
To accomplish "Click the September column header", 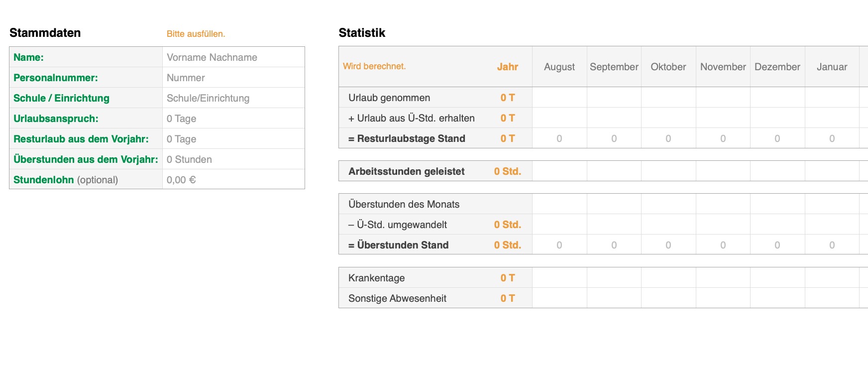I will [614, 67].
